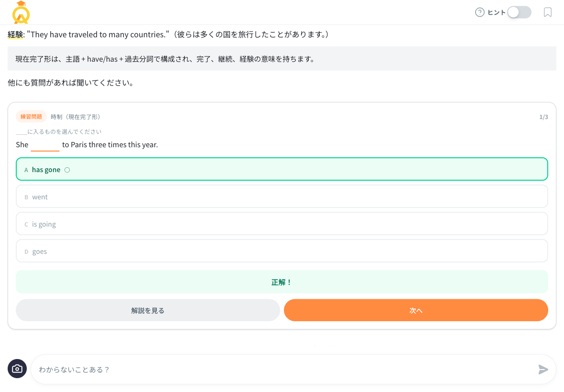
Task: Open the explanation via 解説を見る button
Action: coord(148,310)
